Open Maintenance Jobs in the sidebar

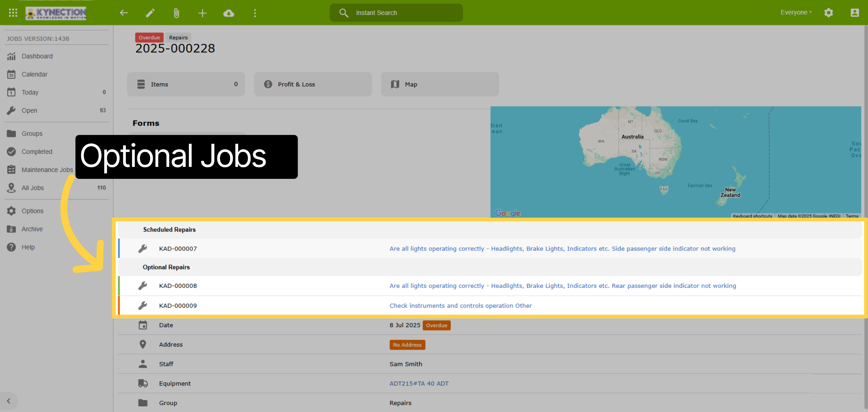click(x=40, y=170)
